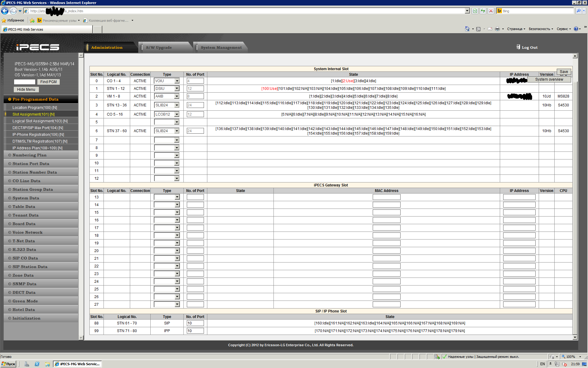Click the Print icon in command bar
The height and width of the screenshot is (368, 588).
497,29
